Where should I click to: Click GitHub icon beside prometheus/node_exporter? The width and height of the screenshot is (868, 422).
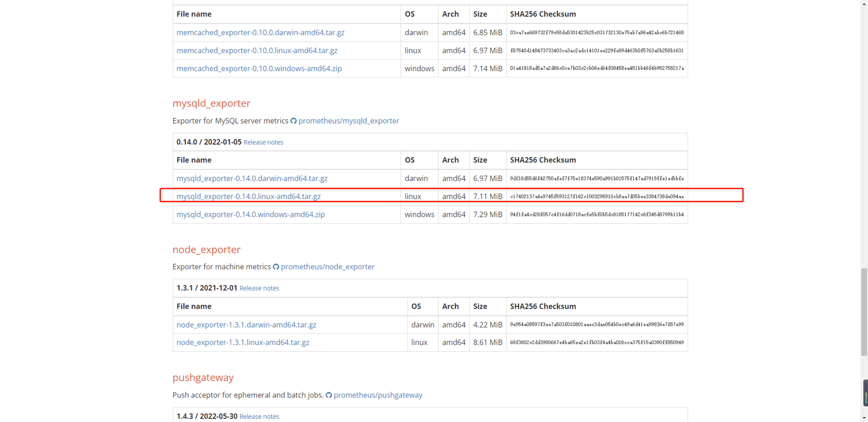click(x=276, y=267)
